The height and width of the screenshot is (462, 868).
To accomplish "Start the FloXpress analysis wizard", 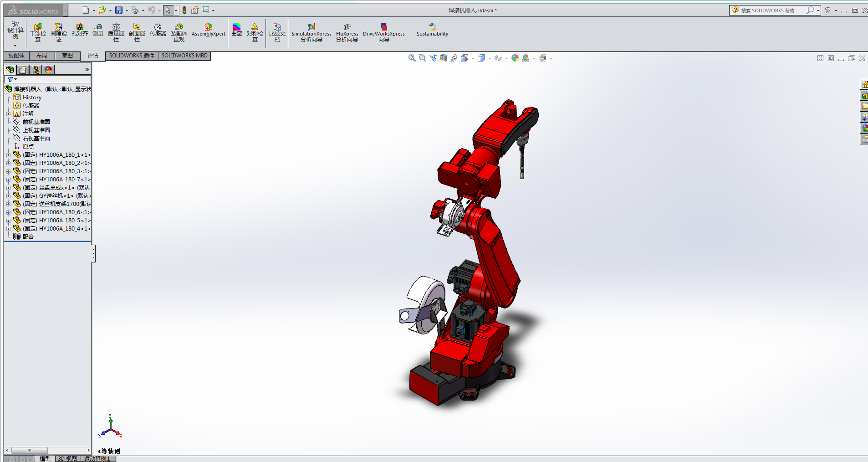I will 347,33.
